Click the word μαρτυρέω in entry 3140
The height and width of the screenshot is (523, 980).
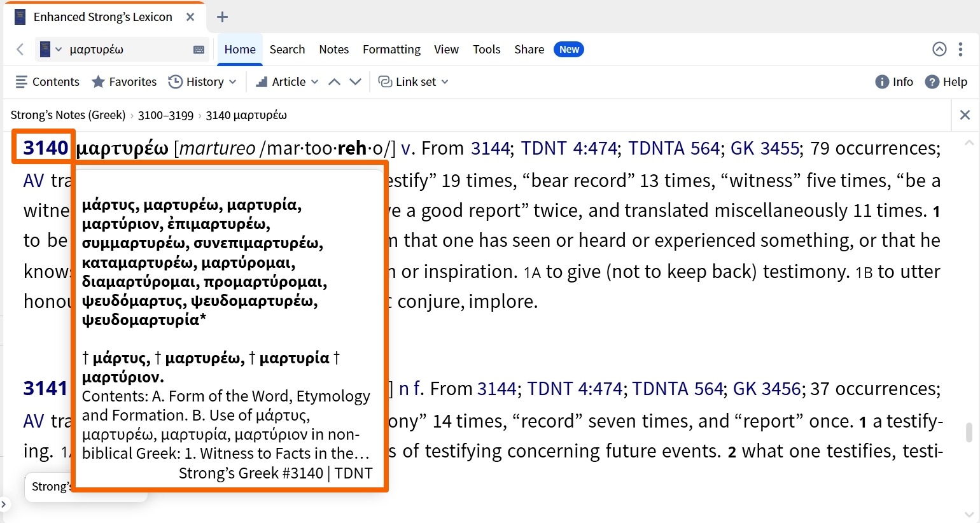[x=122, y=148]
